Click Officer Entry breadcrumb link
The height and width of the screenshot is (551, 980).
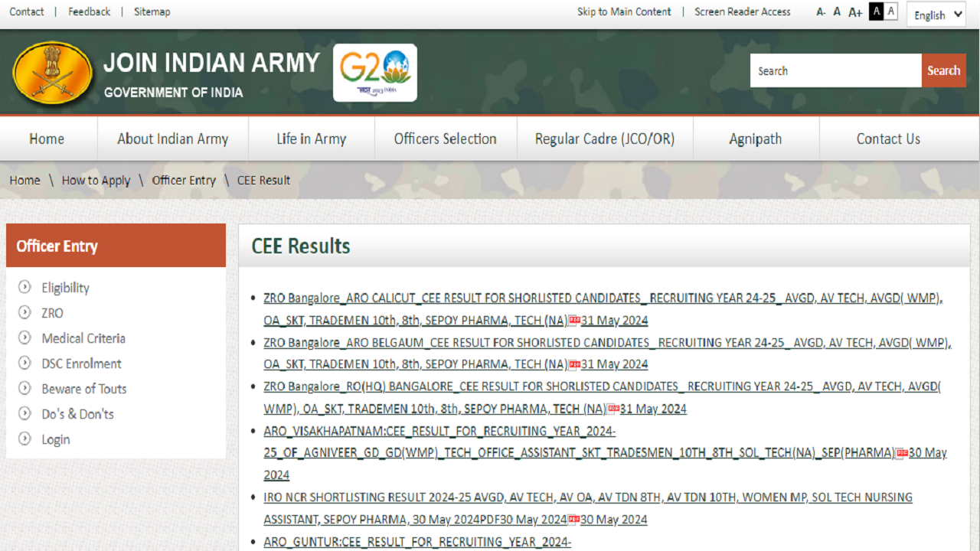pos(184,181)
